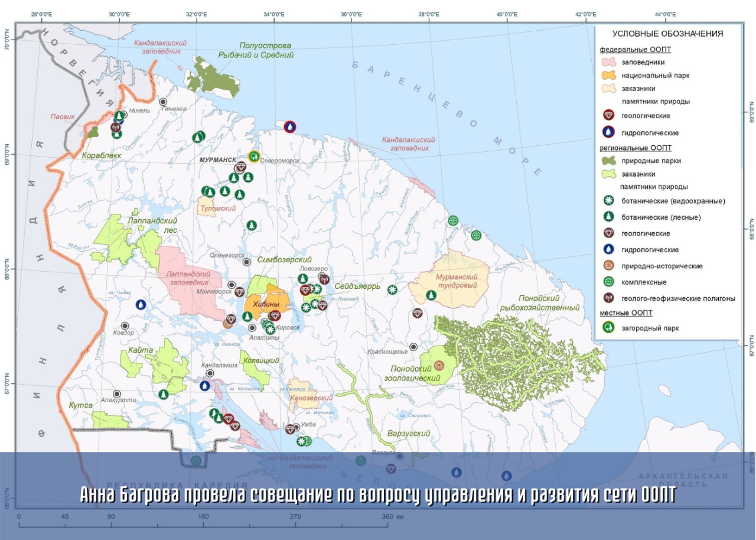Click the загородный парк legend icon
The height and width of the screenshot is (540, 756).
pyautogui.click(x=609, y=328)
